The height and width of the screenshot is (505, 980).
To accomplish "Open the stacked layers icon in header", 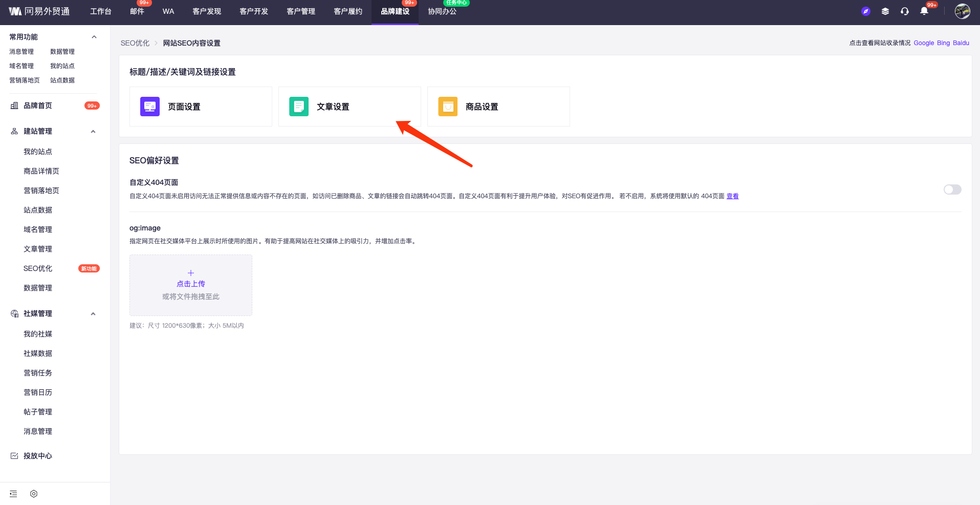I will coord(885,11).
